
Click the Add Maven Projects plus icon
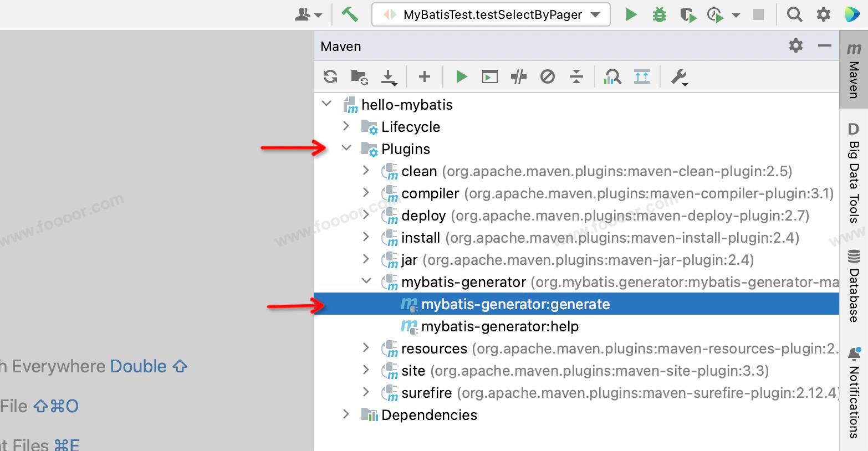(425, 76)
